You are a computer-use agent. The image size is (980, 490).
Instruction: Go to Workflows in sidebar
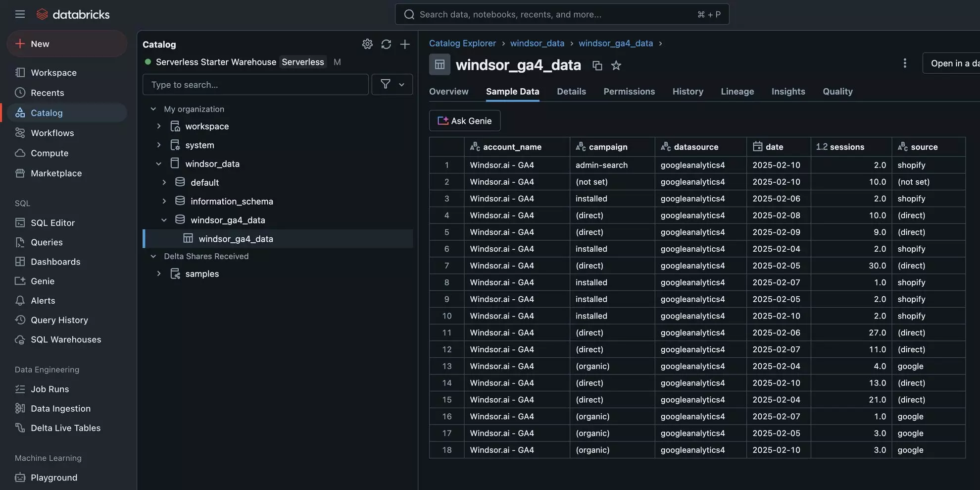67,133
